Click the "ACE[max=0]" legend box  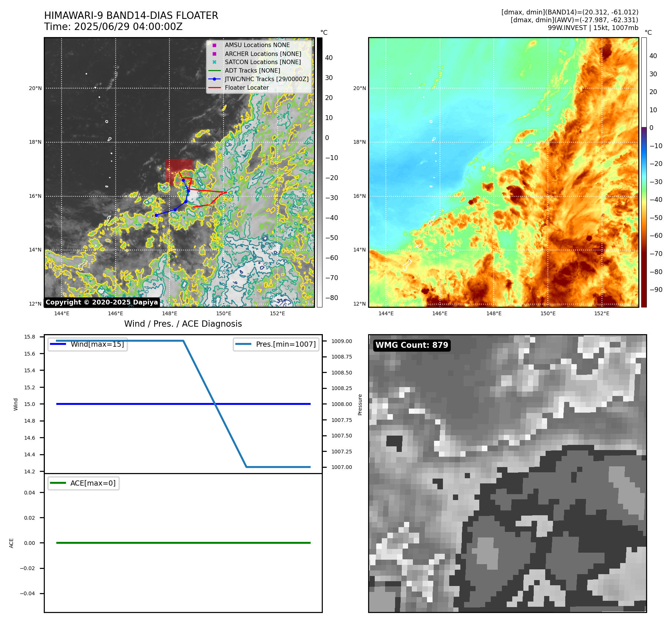pyautogui.click(x=83, y=483)
